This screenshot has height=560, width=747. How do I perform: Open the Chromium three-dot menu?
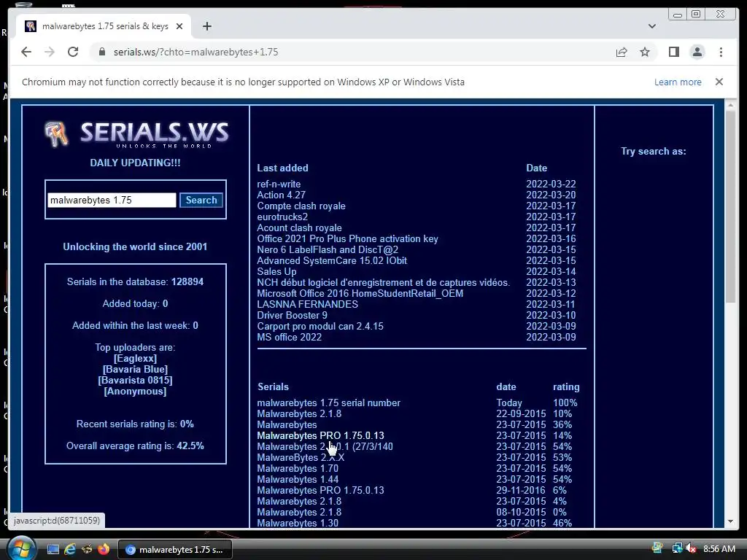coord(721,52)
